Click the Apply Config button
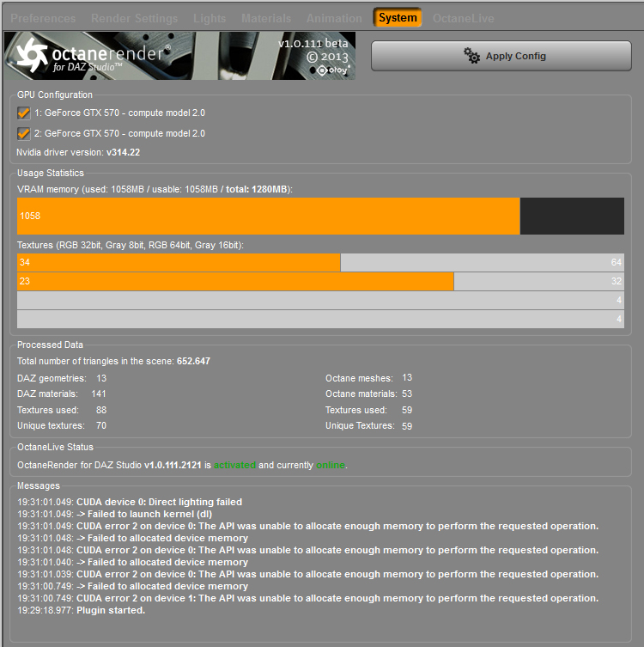 tap(501, 56)
